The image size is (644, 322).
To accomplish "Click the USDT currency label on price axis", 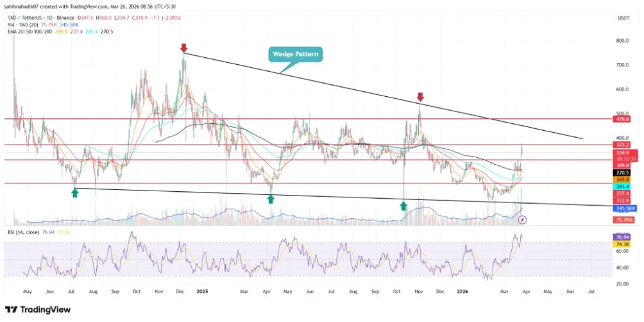I will [x=623, y=18].
